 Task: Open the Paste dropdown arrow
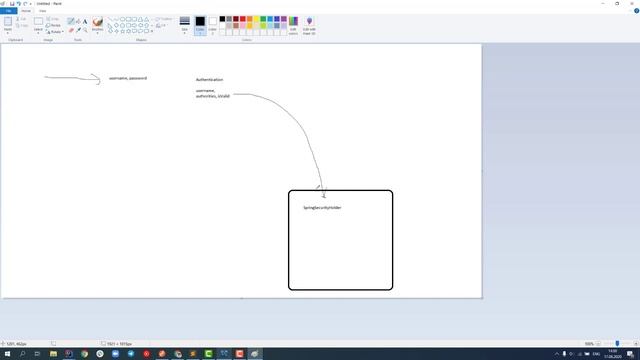8,32
